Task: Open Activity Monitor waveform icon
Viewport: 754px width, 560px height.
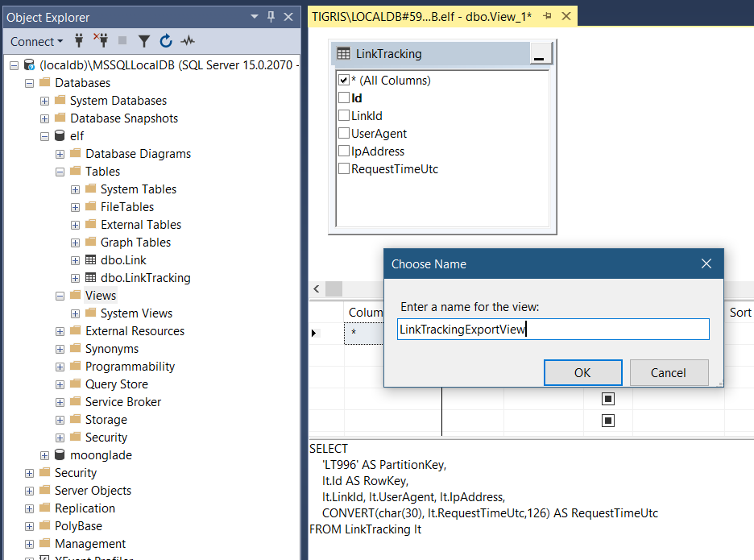Action: tap(188, 41)
